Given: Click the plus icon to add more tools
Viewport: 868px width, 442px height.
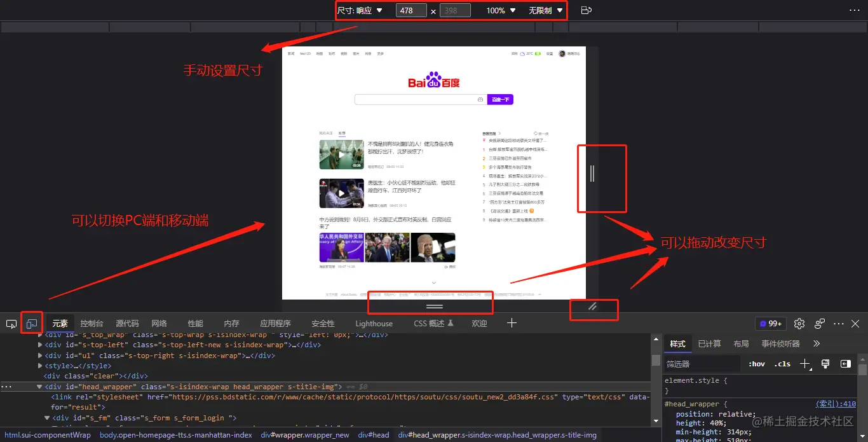Looking at the screenshot, I should (512, 323).
